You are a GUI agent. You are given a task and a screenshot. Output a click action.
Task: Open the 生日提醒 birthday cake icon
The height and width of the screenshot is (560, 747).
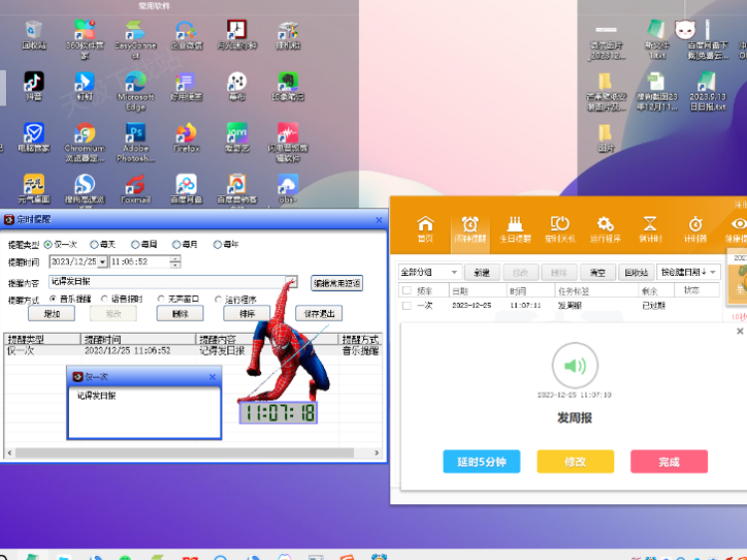coord(515,228)
